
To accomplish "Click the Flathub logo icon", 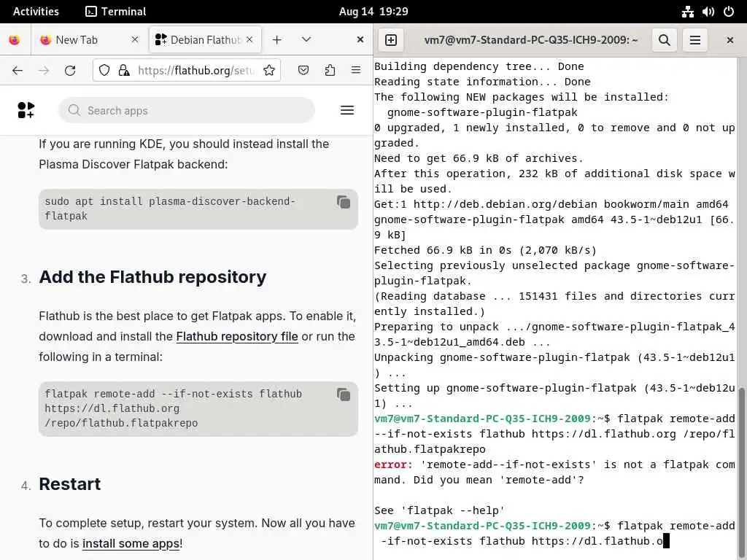I will pyautogui.click(x=26, y=110).
